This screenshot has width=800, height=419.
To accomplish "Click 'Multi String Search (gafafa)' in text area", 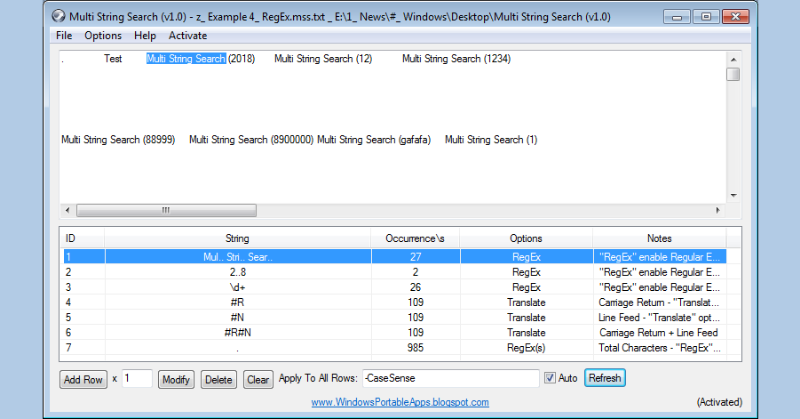I will [374, 139].
